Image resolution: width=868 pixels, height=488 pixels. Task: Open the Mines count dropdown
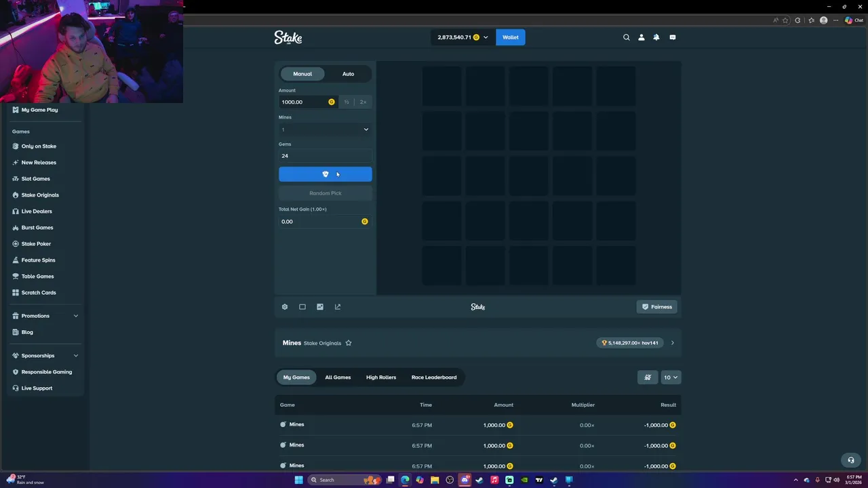click(x=325, y=129)
